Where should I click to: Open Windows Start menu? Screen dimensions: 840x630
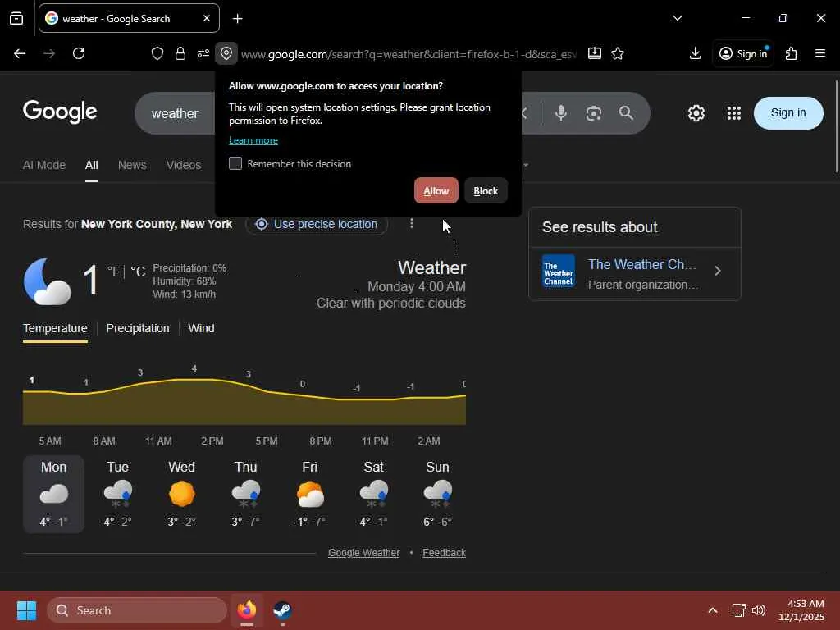click(x=26, y=610)
